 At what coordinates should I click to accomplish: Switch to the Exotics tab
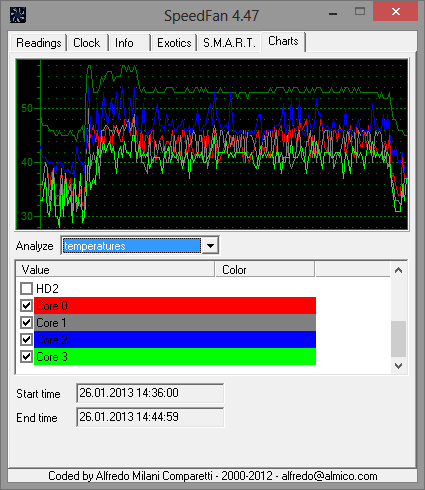(174, 43)
